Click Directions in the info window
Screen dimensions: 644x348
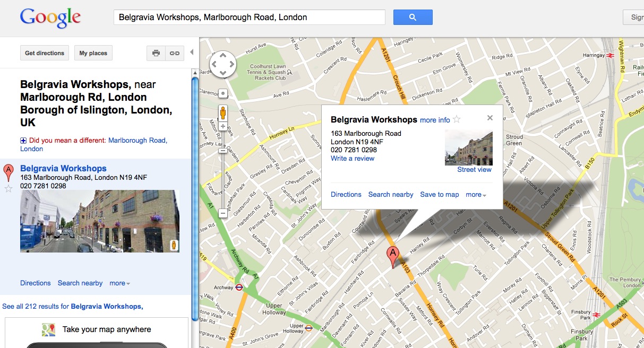click(346, 194)
